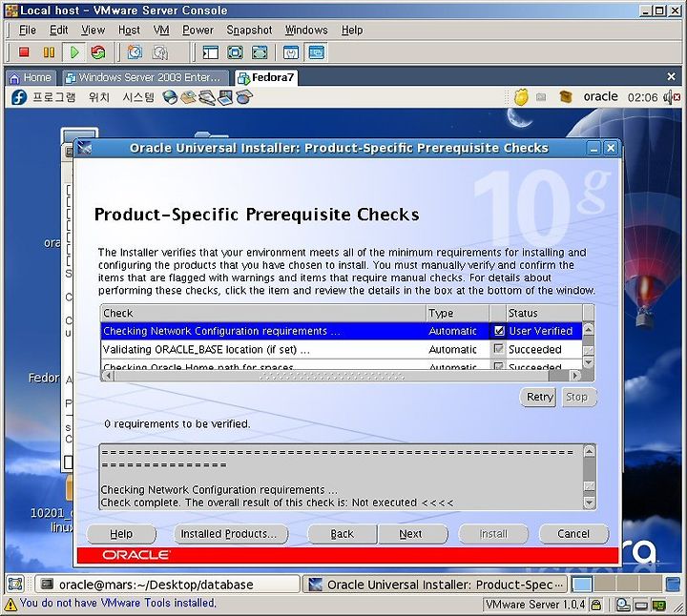Open the VM menu
The width and height of the screenshot is (687, 616).
pos(161,30)
